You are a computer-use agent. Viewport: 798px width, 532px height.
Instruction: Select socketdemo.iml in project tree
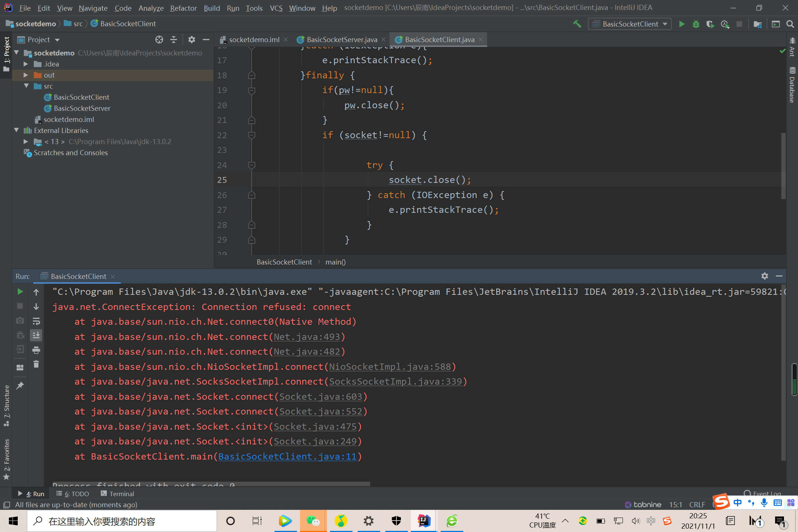(x=69, y=119)
